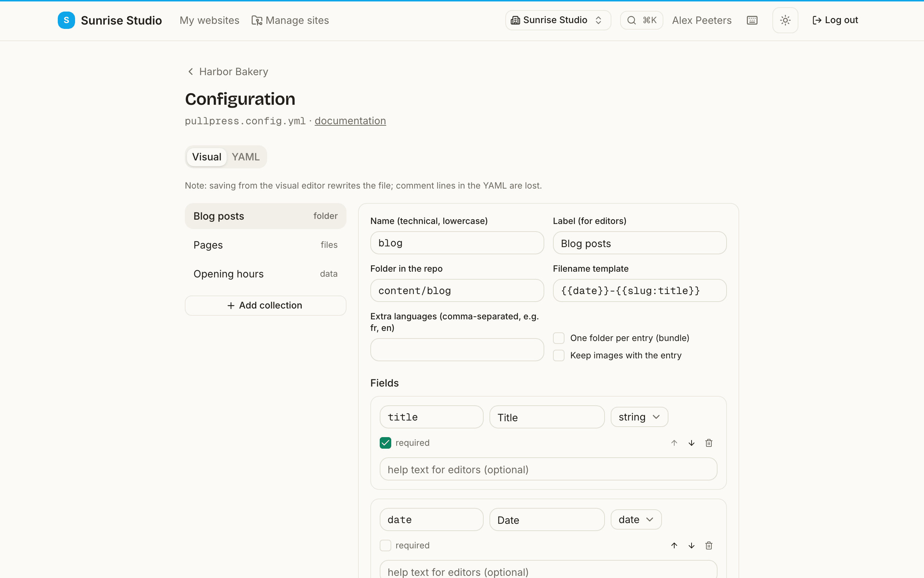Click the Manage sites folder icon

[257, 20]
